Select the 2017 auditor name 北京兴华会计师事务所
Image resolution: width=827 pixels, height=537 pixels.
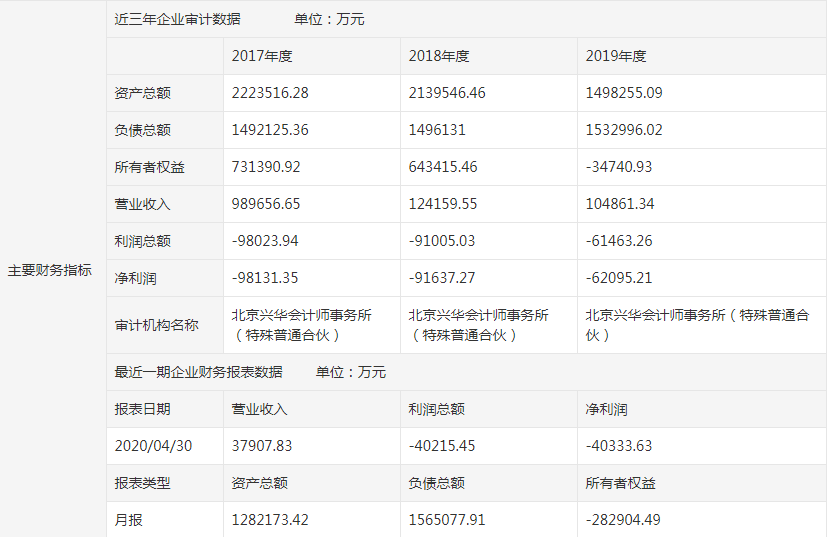click(302, 315)
